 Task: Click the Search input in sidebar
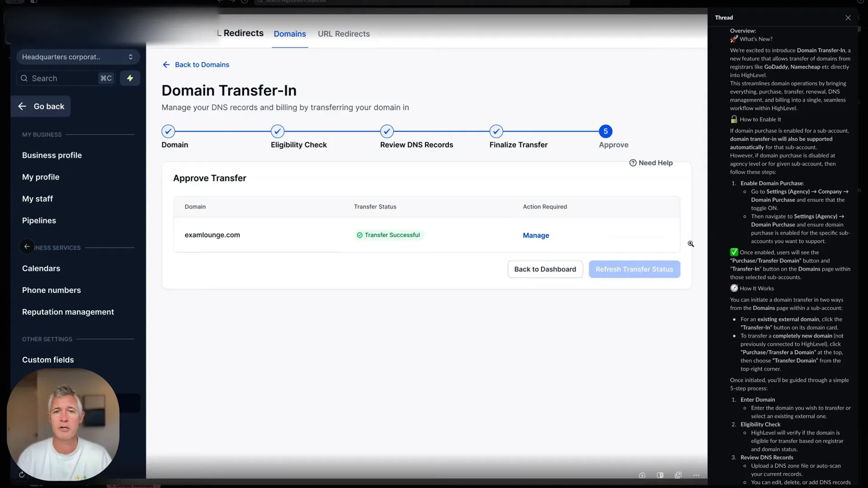pyautogui.click(x=66, y=78)
